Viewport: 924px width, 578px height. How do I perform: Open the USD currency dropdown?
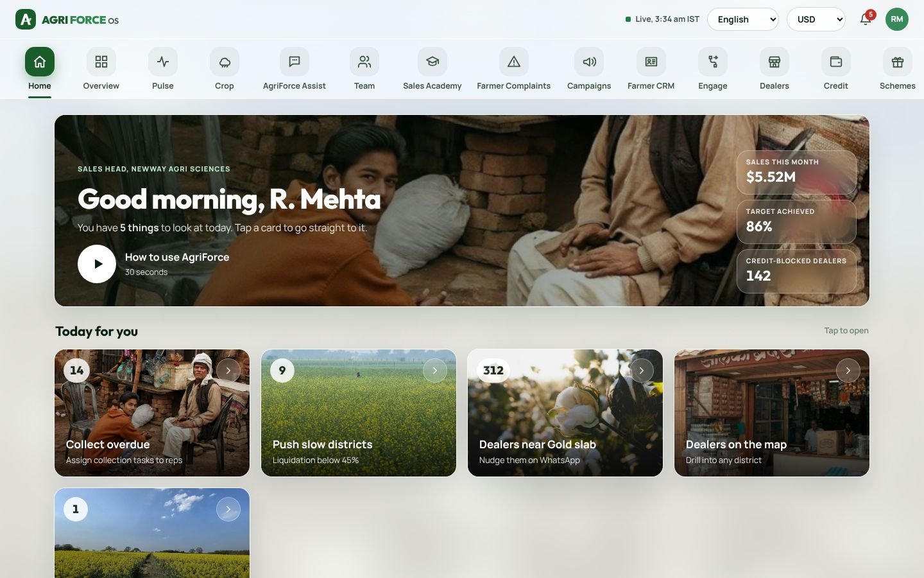tap(816, 19)
